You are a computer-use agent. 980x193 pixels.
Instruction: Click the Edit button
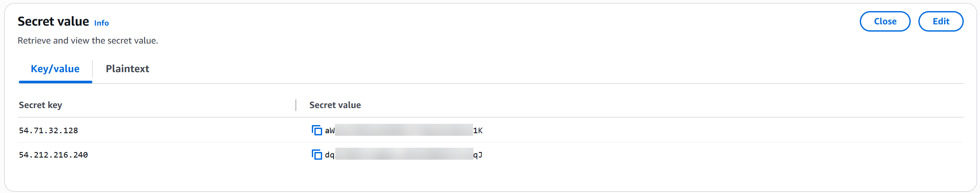[x=941, y=21]
